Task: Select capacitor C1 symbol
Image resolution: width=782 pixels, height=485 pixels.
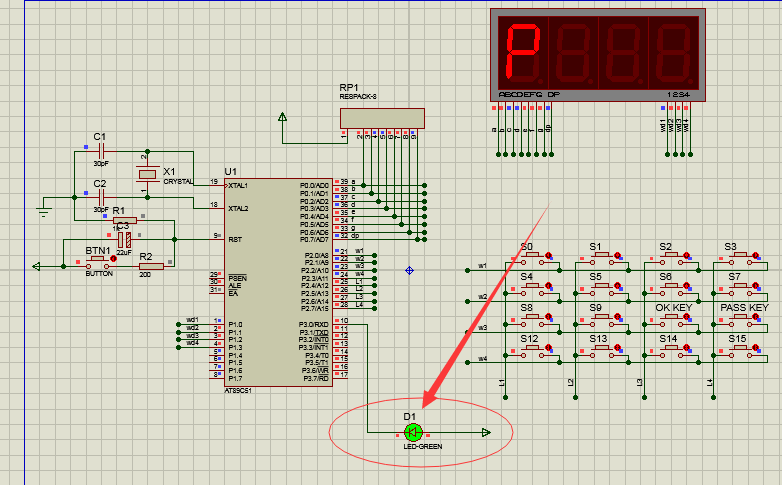Action: click(x=101, y=151)
